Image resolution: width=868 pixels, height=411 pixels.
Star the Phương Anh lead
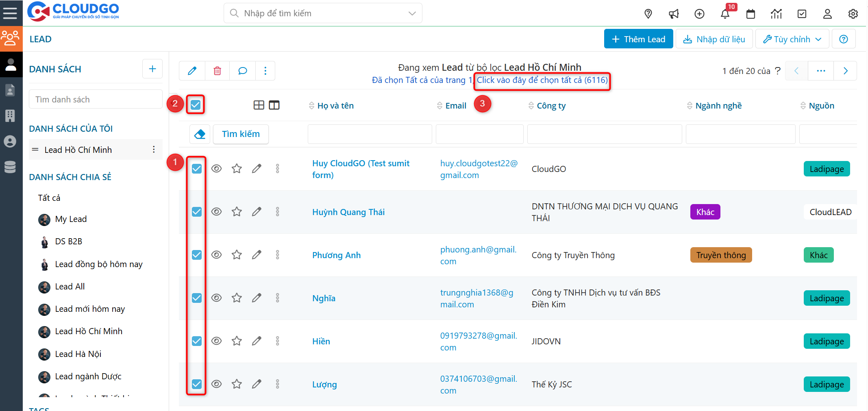[237, 255]
